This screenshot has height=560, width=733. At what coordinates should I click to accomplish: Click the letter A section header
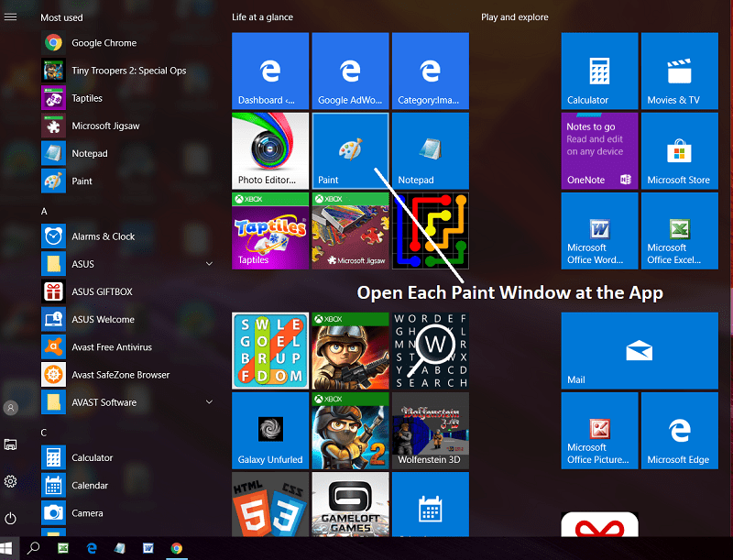[44, 212]
